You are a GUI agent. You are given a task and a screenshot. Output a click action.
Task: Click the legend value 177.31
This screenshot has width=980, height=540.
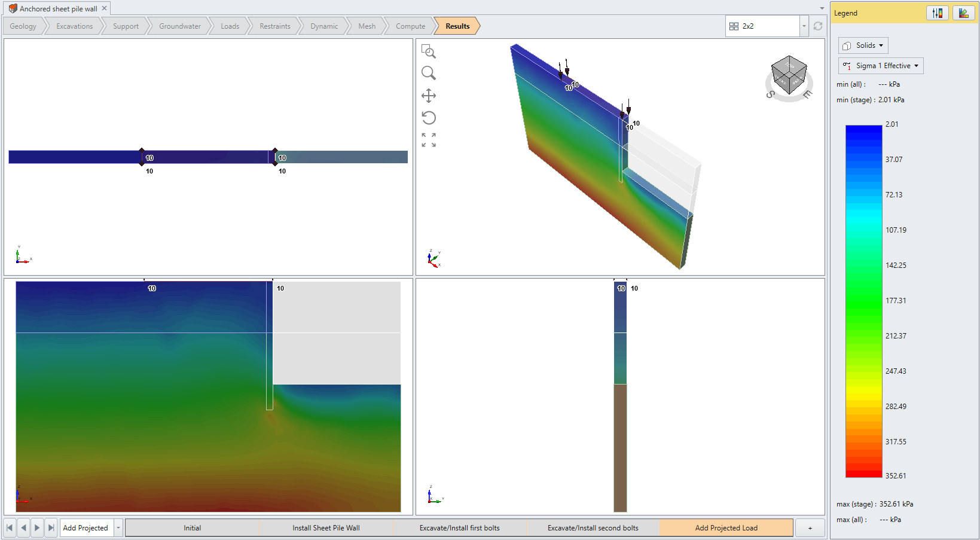point(896,301)
